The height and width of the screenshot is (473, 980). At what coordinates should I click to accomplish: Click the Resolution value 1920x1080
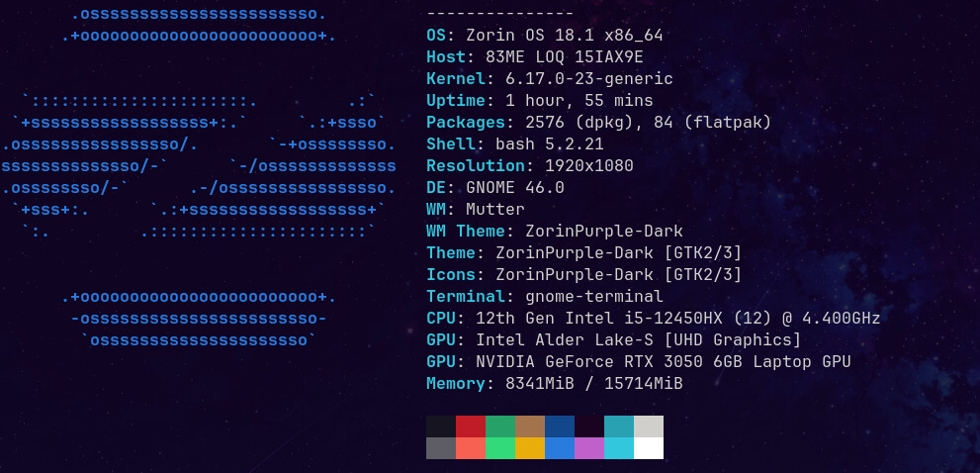tap(589, 166)
